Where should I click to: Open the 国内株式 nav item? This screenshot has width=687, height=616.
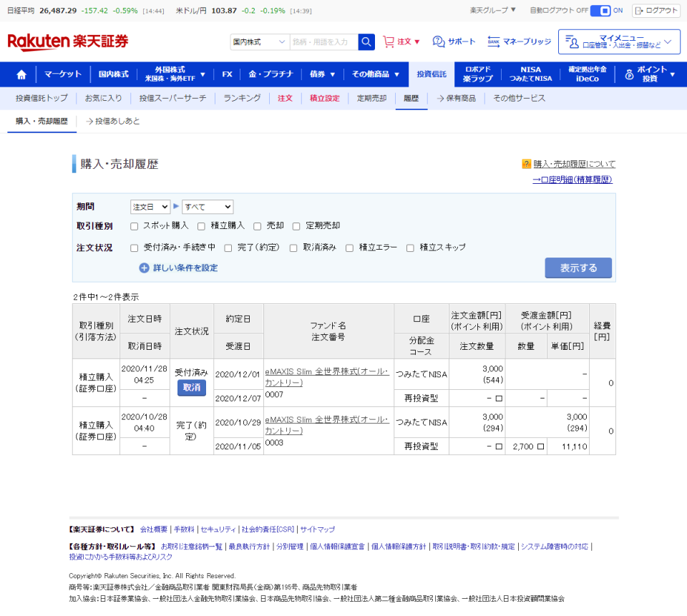[114, 74]
